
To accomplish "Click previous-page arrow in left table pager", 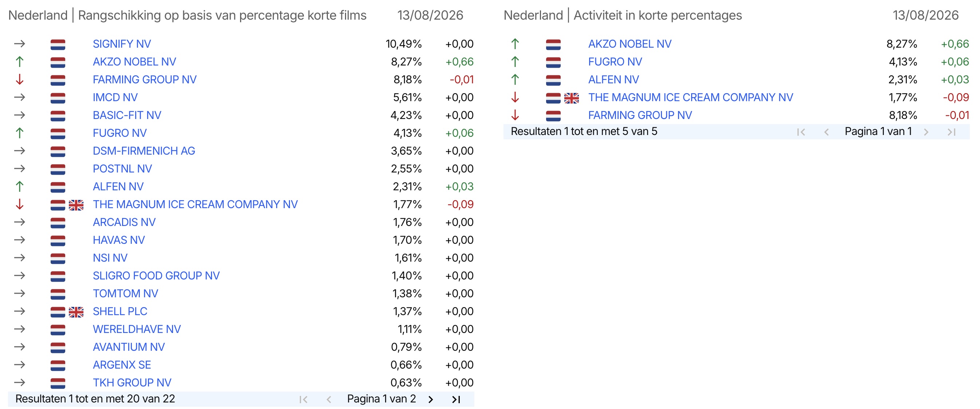I will coord(329,399).
